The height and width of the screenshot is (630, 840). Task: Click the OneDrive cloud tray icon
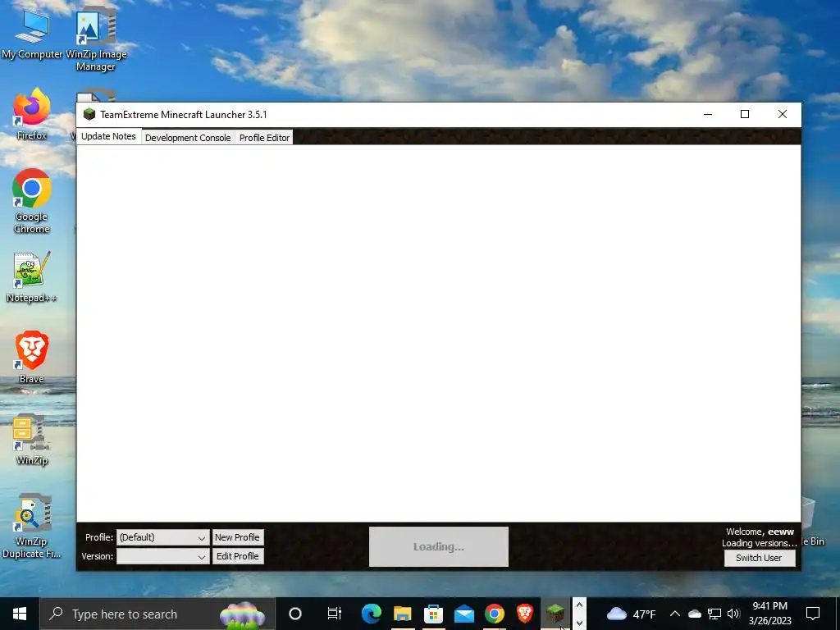tap(694, 614)
